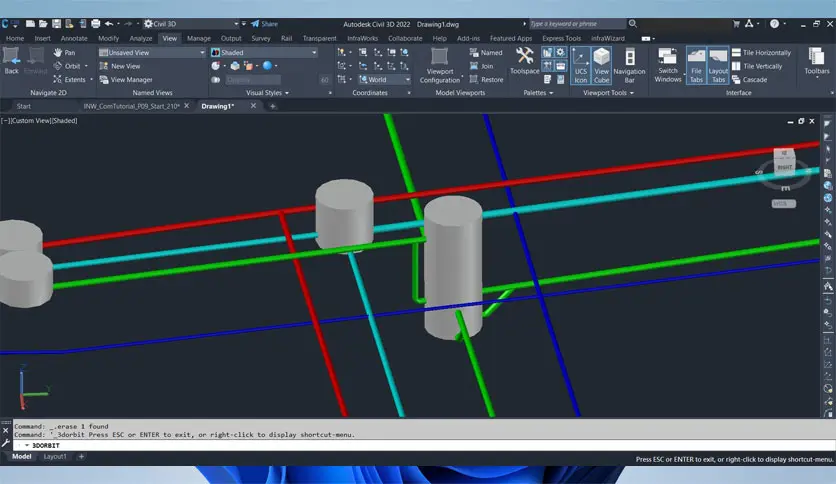Open the View Manager

click(x=126, y=79)
